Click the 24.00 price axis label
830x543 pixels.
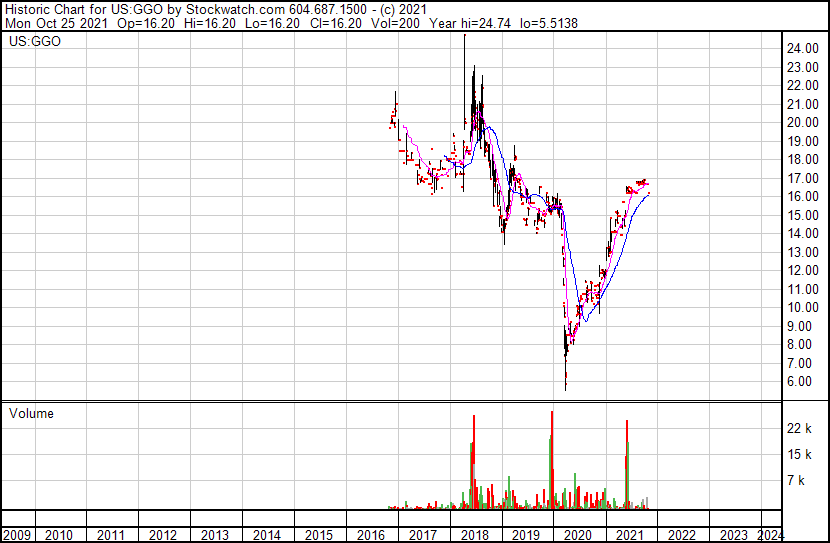point(803,49)
